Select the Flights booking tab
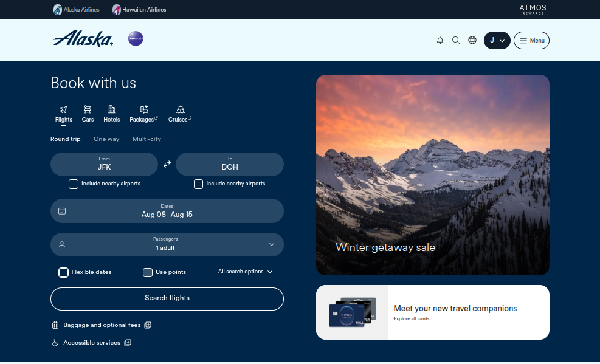The height and width of the screenshot is (364, 600). (63, 114)
